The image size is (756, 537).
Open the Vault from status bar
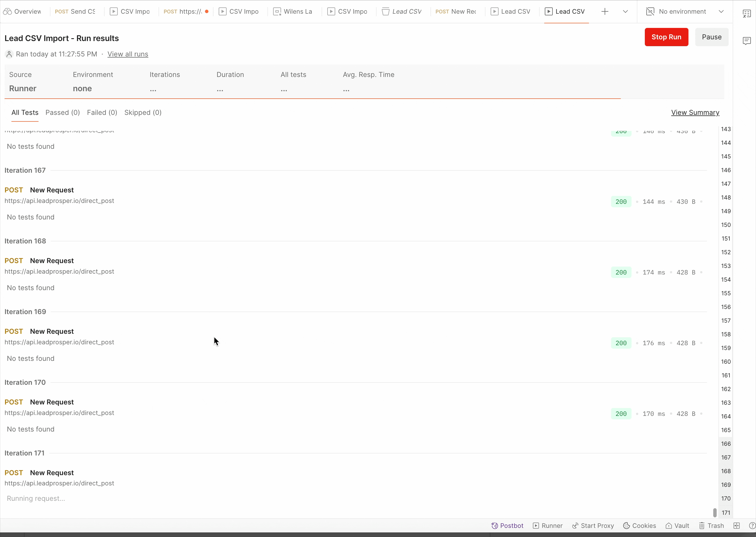pos(677,526)
